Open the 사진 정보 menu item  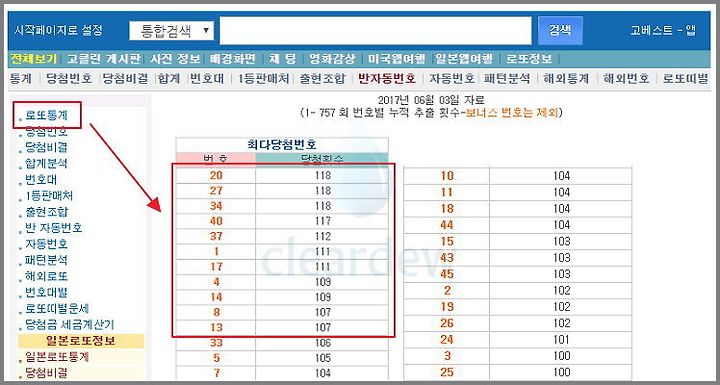tap(175, 59)
